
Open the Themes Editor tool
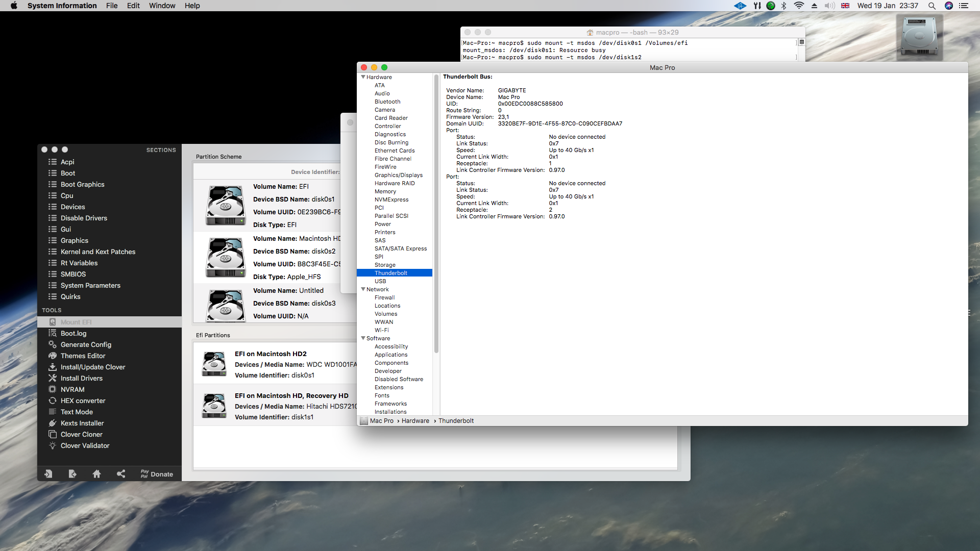tap(83, 356)
